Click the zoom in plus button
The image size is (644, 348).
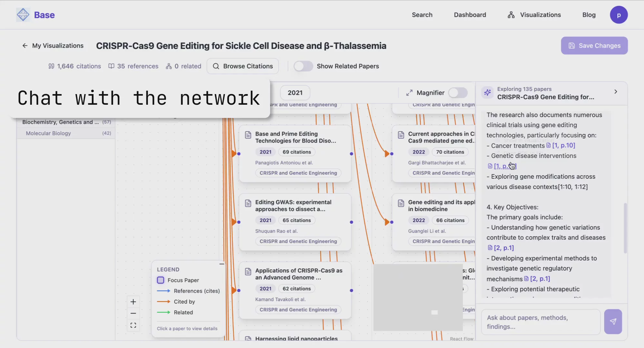[133, 302]
